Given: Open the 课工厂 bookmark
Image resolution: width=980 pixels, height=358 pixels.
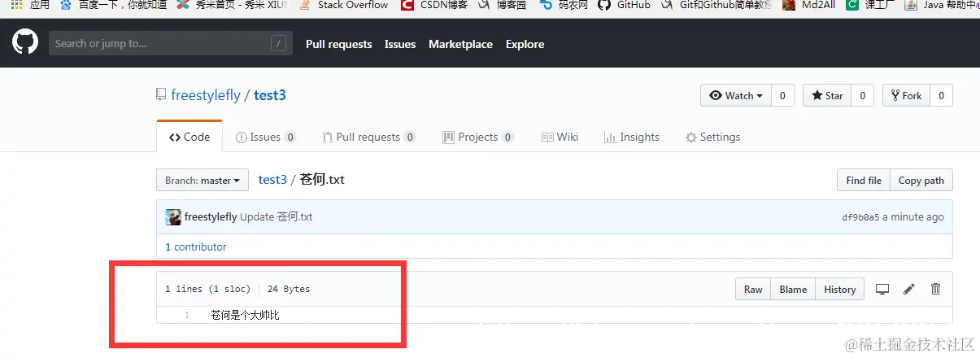Looking at the screenshot, I should click(870, 4).
